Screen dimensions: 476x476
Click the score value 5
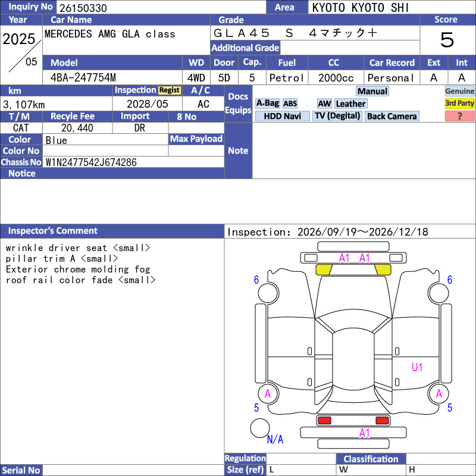click(447, 39)
